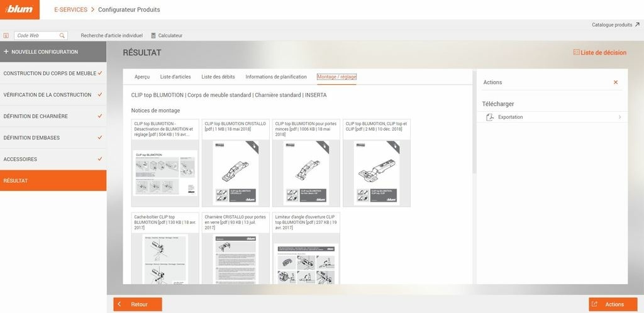
Task: Click the Calculateur calculator icon
Action: pos(153,36)
